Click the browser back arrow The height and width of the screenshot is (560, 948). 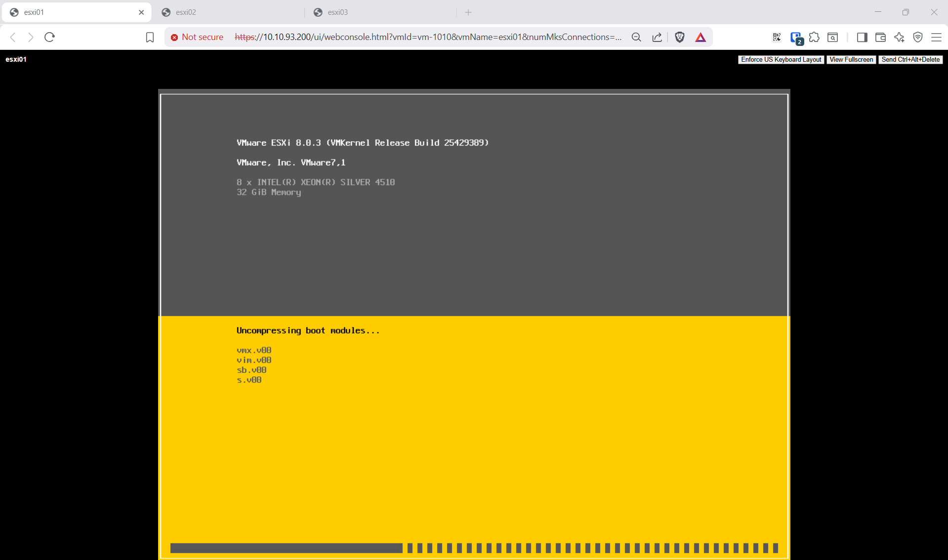click(13, 37)
